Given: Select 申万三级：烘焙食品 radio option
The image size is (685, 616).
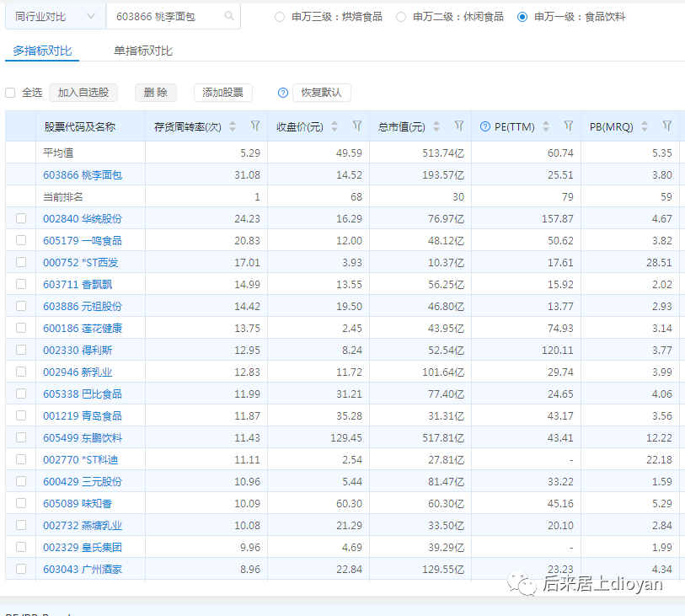Looking at the screenshot, I should coord(280,17).
